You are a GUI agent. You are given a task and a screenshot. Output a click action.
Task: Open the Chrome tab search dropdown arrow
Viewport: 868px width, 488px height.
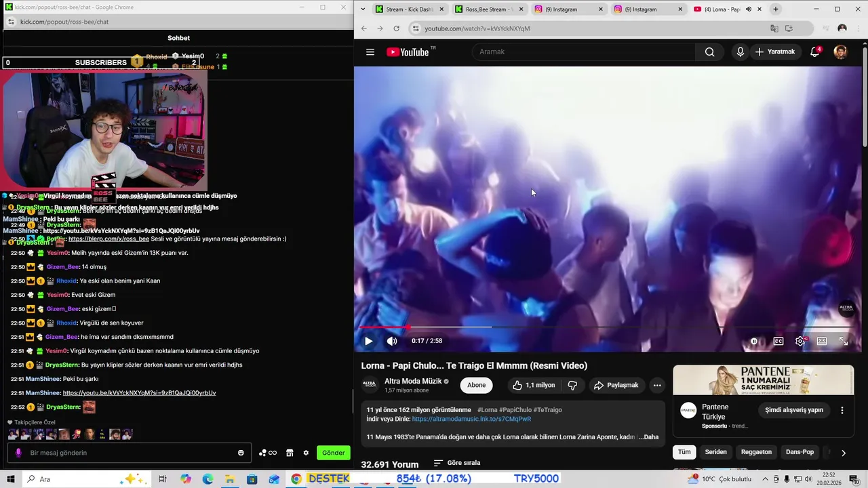(x=363, y=9)
